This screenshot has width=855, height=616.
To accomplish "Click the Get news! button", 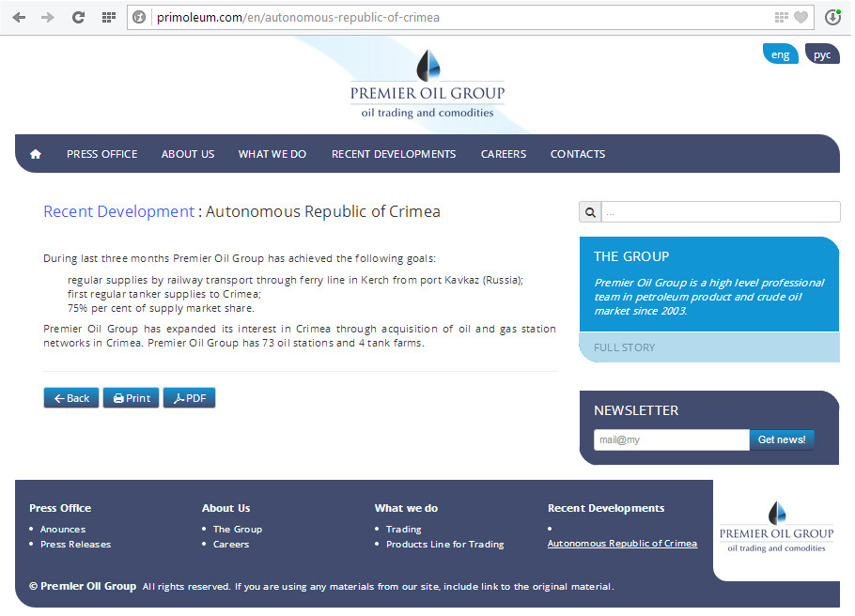I will tap(782, 439).
